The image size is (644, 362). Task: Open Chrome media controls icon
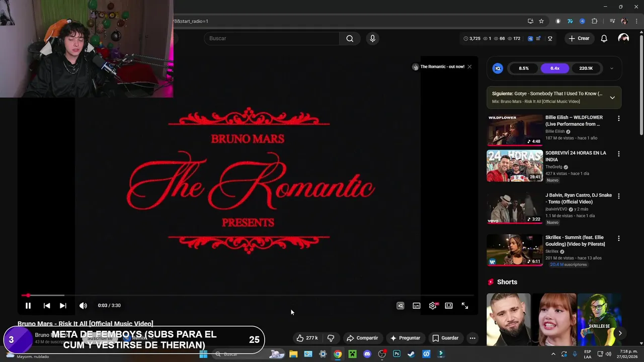click(612, 21)
